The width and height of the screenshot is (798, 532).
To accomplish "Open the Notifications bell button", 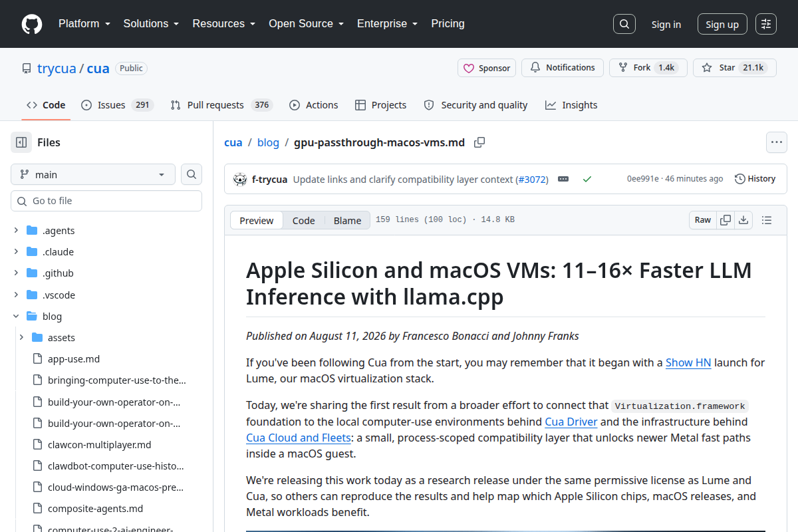I will (x=563, y=68).
